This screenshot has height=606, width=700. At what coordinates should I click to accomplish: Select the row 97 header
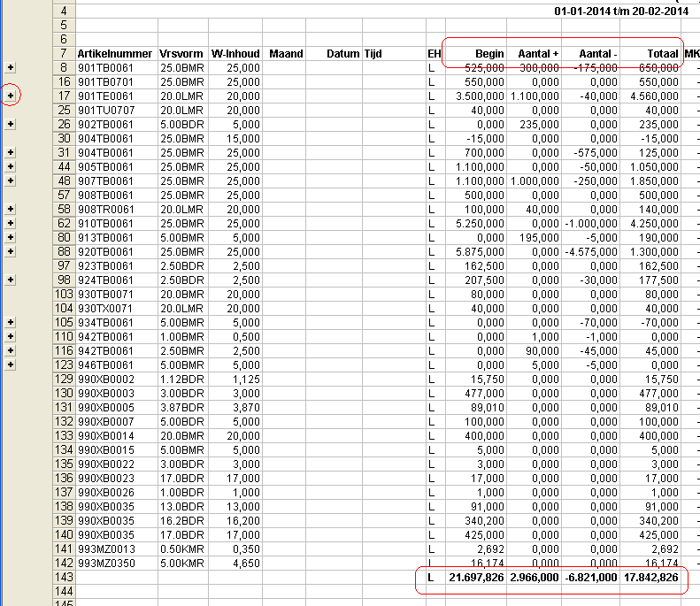[65, 266]
